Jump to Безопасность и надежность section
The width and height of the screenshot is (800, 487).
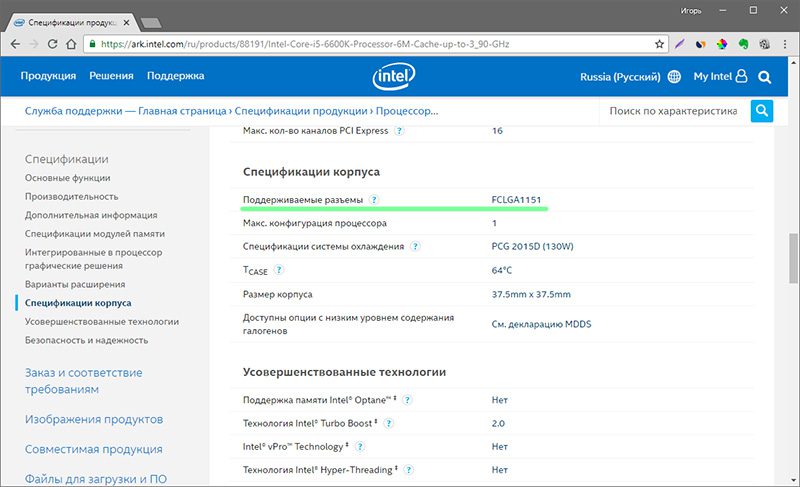tap(86, 340)
